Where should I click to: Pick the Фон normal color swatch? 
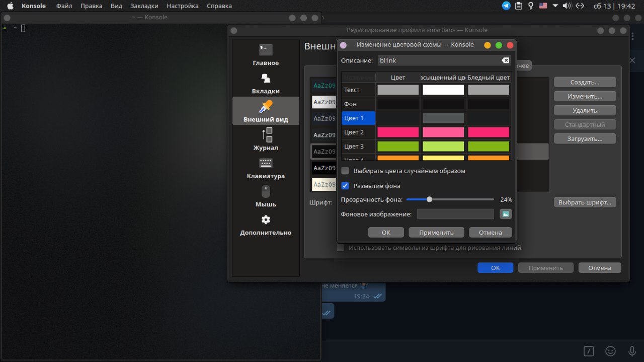pyautogui.click(x=398, y=104)
